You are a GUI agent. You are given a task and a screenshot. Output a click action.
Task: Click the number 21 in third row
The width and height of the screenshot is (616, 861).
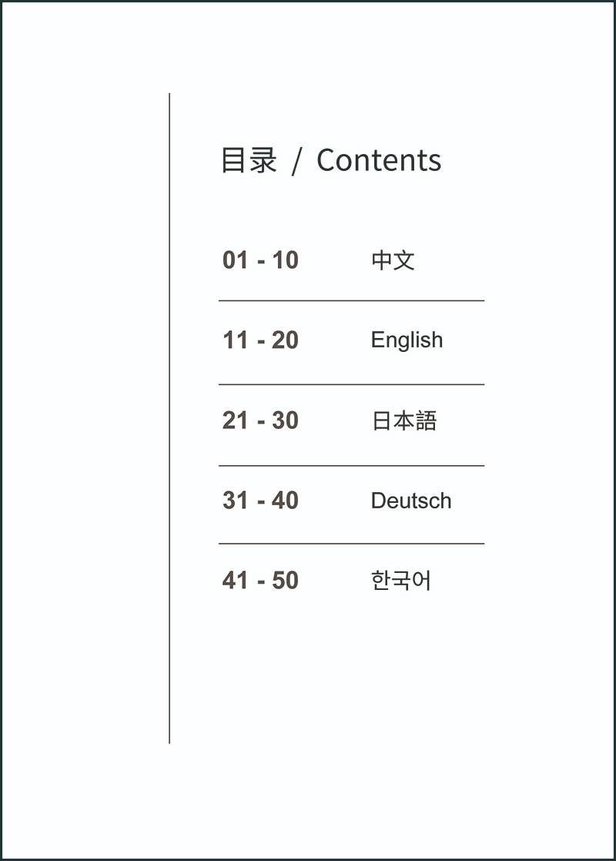(x=235, y=420)
